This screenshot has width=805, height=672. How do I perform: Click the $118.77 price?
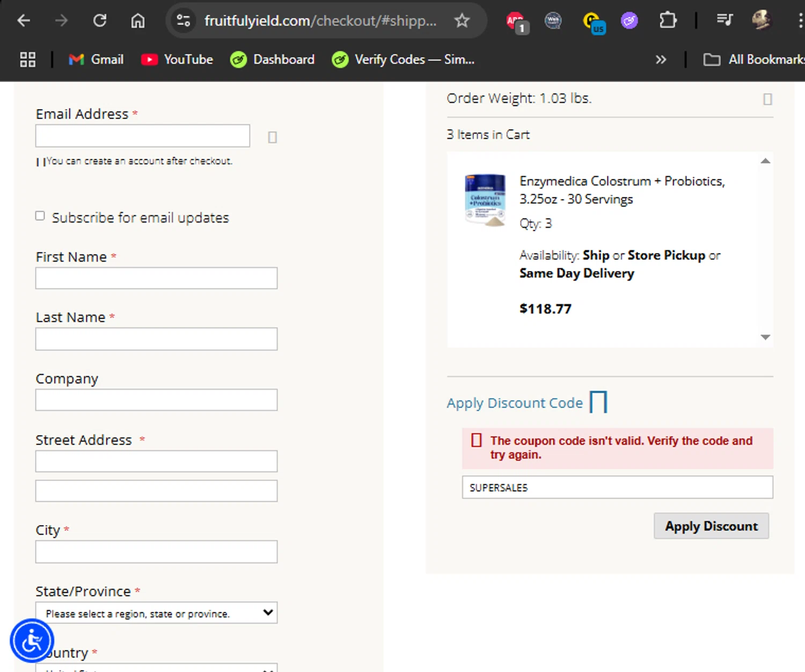click(545, 309)
